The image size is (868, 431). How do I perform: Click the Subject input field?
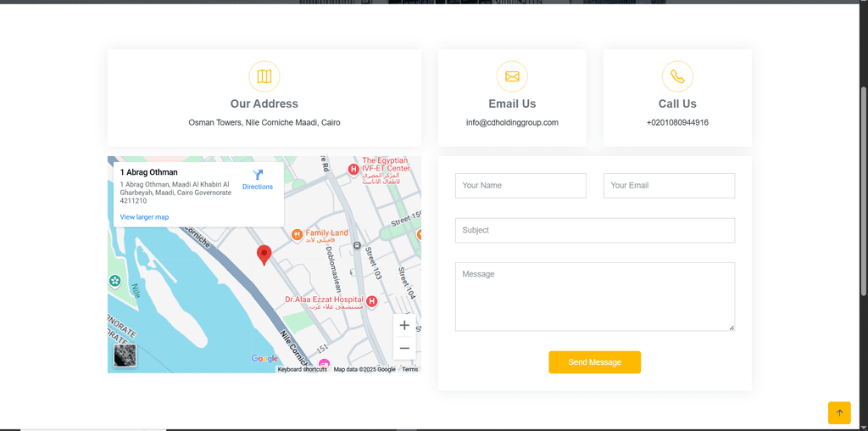(595, 230)
